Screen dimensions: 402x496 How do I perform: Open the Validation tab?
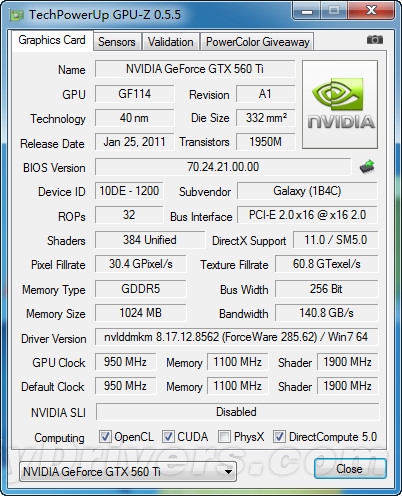[171, 42]
